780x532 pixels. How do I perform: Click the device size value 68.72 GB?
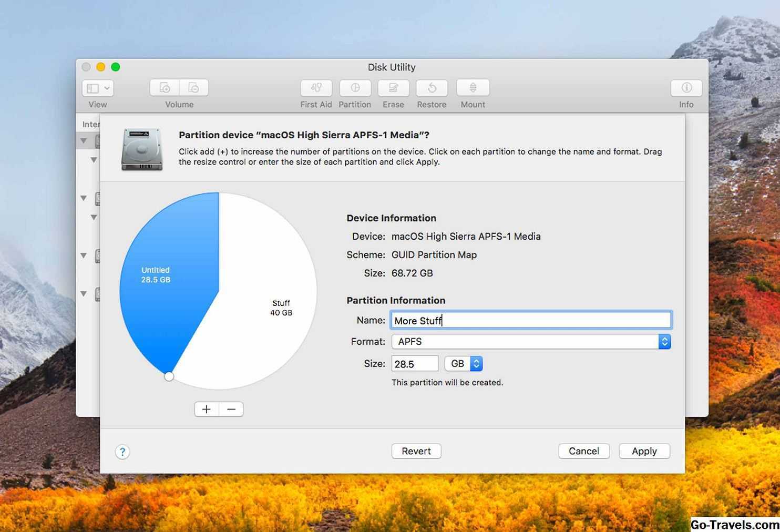[412, 273]
